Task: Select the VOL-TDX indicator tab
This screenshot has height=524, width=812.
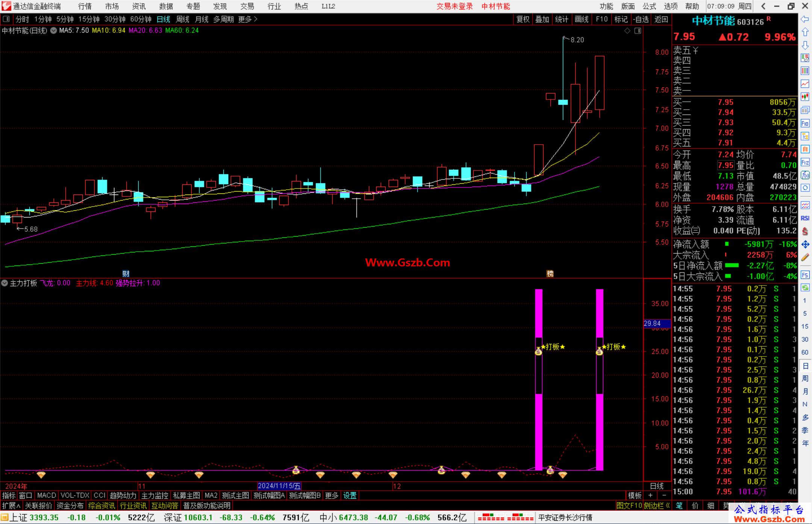Action: pyautogui.click(x=75, y=495)
